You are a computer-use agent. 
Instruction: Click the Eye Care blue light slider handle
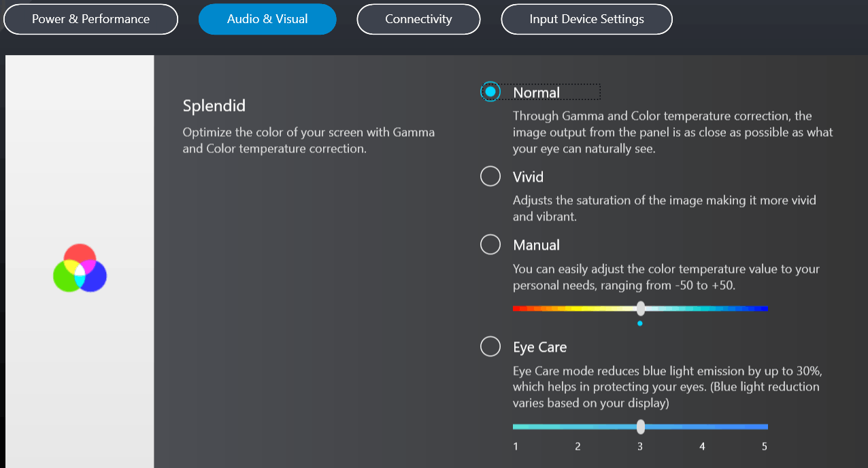coord(640,427)
